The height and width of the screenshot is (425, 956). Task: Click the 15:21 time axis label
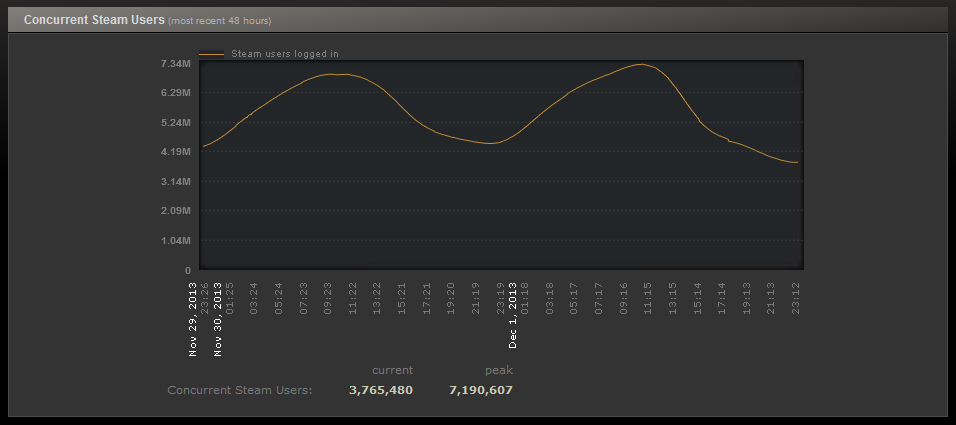point(402,297)
